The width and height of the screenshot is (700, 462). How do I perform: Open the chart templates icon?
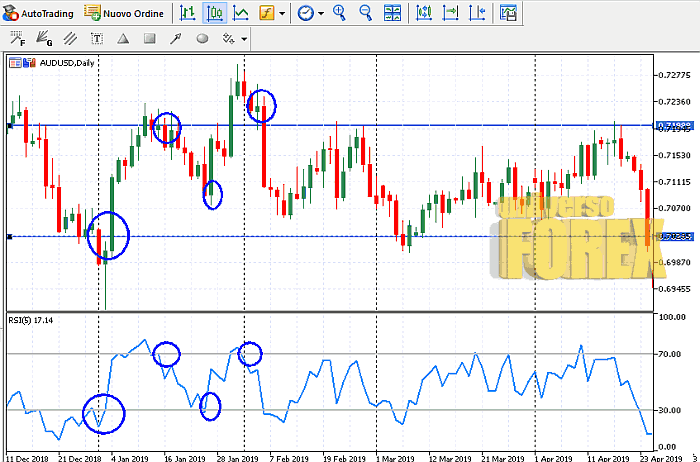[x=508, y=13]
